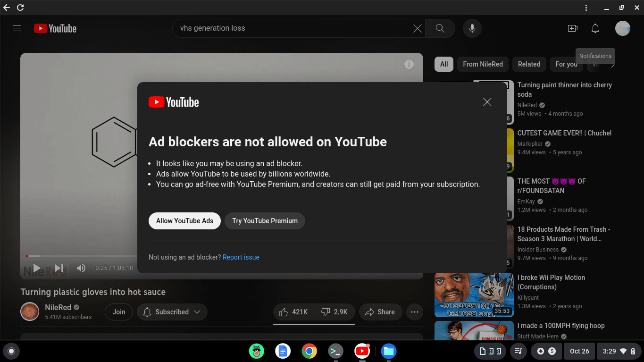This screenshot has width=644, height=362.
Task: Open the Notifications bell
Action: click(x=595, y=28)
